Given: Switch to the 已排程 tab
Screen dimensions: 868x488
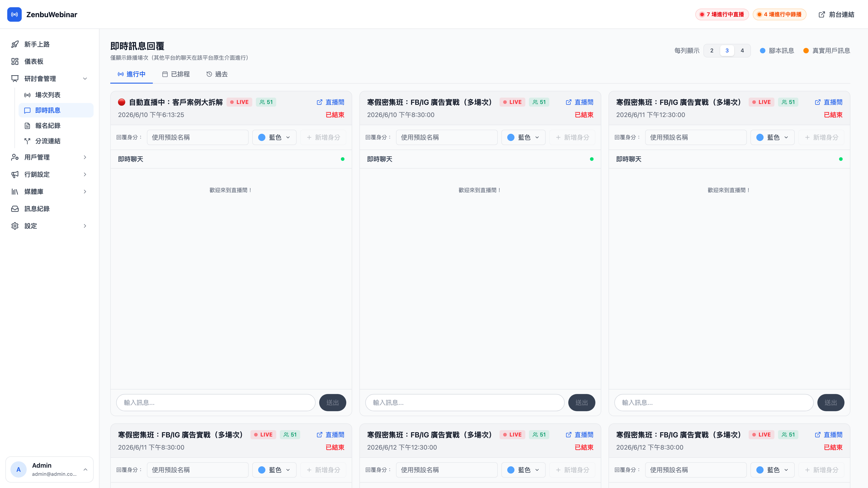Looking at the screenshot, I should coord(176,74).
